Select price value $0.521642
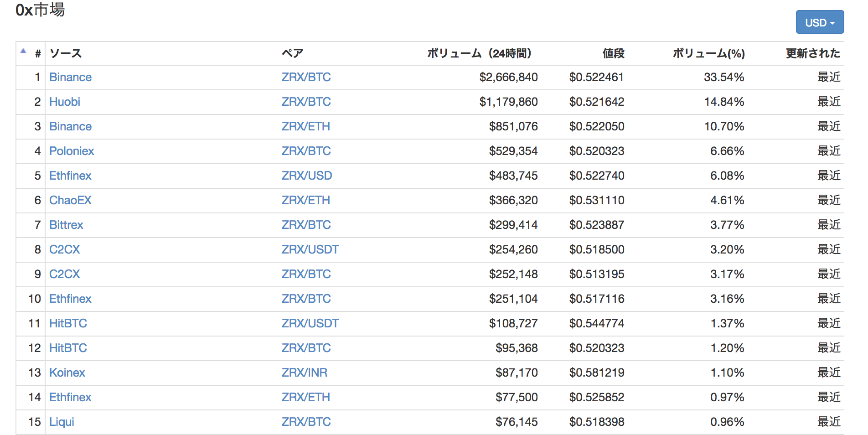This screenshot has width=868, height=435. tap(596, 102)
